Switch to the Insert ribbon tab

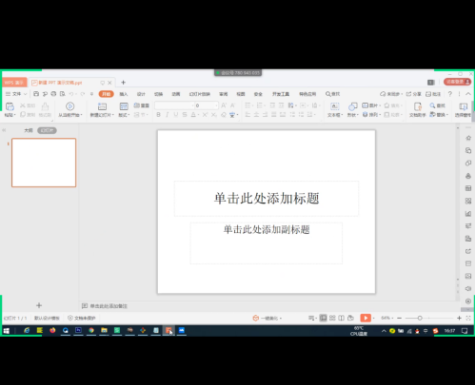tap(124, 94)
